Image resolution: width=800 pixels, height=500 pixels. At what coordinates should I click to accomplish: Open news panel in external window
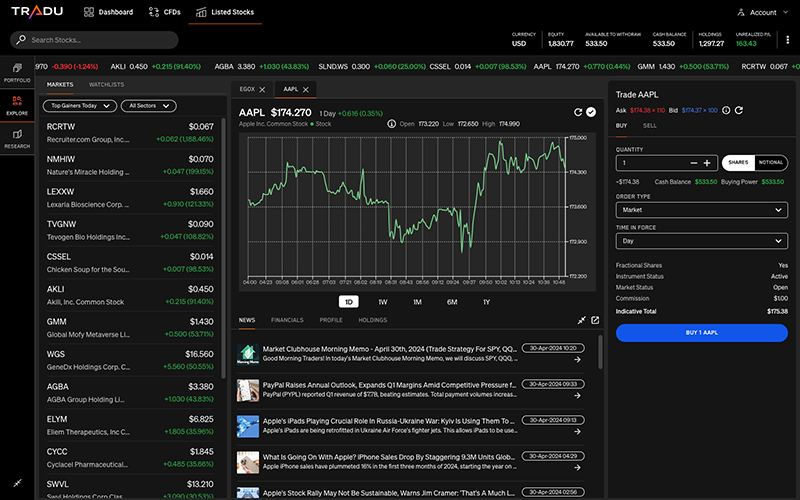tap(595, 320)
